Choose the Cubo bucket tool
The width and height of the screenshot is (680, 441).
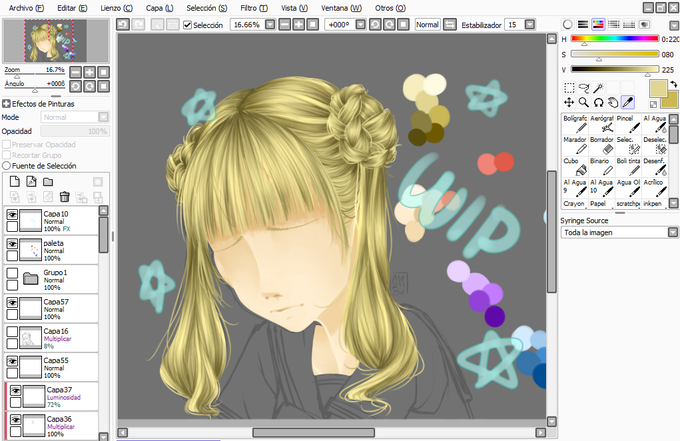click(x=575, y=166)
